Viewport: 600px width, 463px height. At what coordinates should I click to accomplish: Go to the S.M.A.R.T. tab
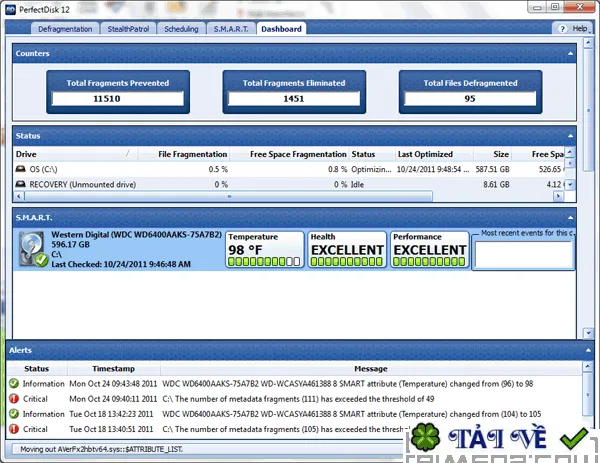click(x=231, y=29)
